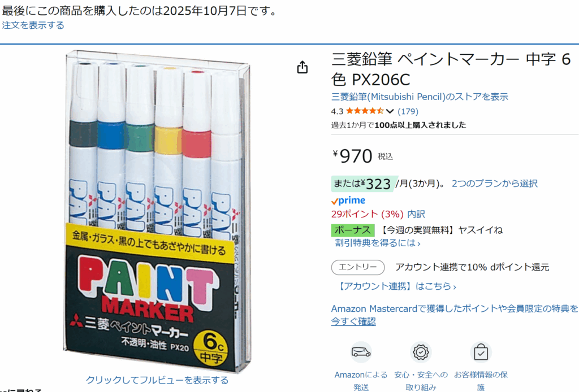
Task: Open the 179 reviews link
Action: pos(408,111)
